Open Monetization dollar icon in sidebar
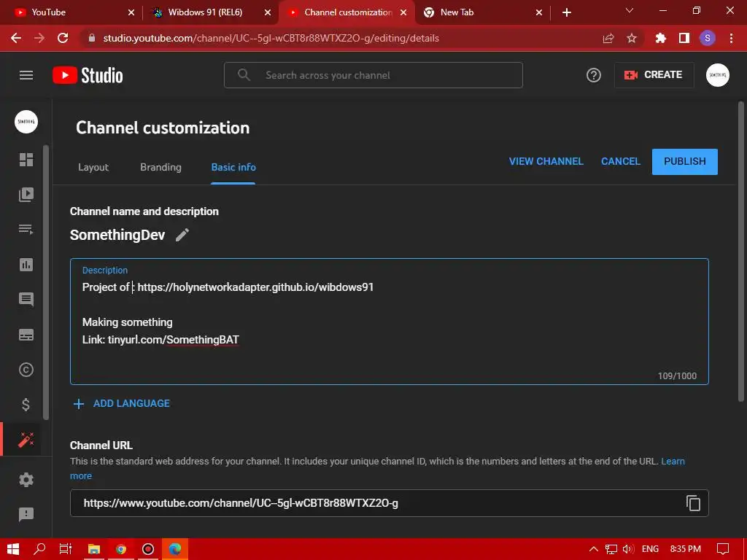Screen dimensions: 747x560 click(26, 405)
